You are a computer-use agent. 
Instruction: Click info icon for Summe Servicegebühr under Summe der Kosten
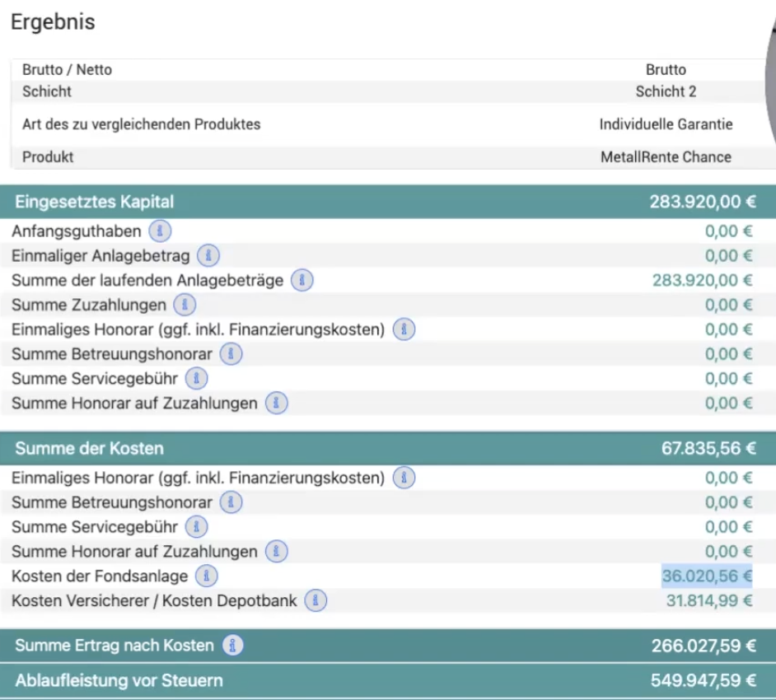197,527
